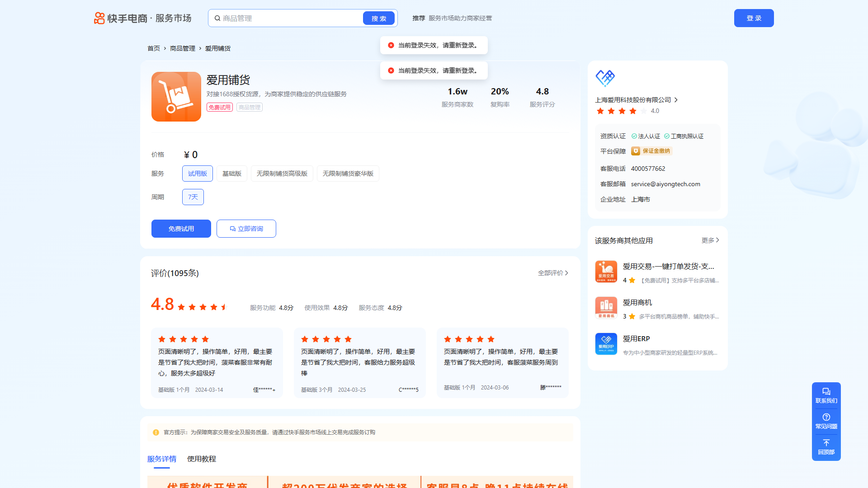Select the 基础版 service option
This screenshot has height=488, width=868.
click(x=232, y=174)
